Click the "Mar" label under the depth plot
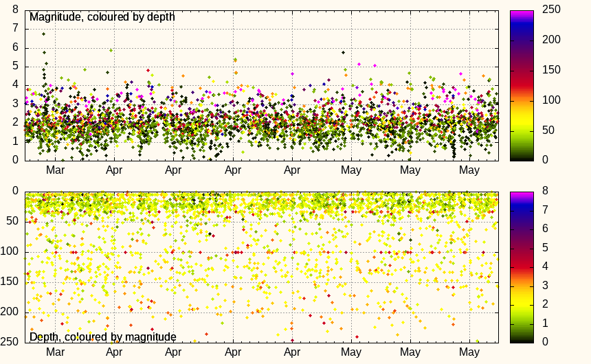Image resolution: width=591 pixels, height=364 pixels. click(x=56, y=352)
